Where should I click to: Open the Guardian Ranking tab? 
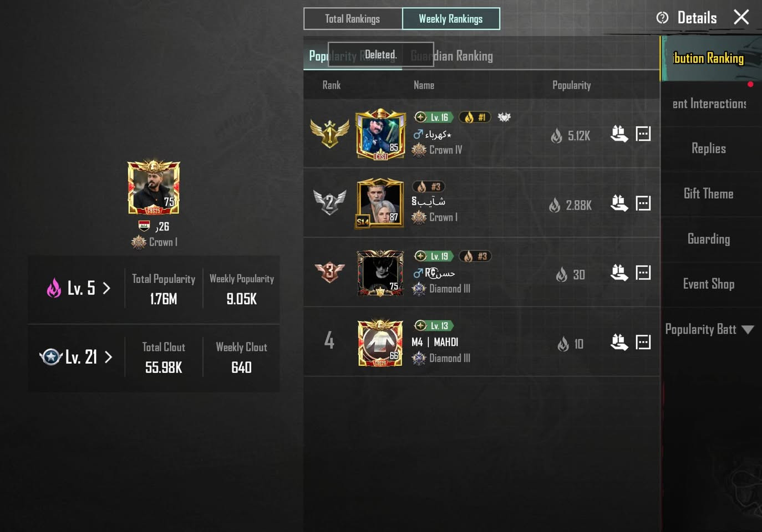click(452, 56)
